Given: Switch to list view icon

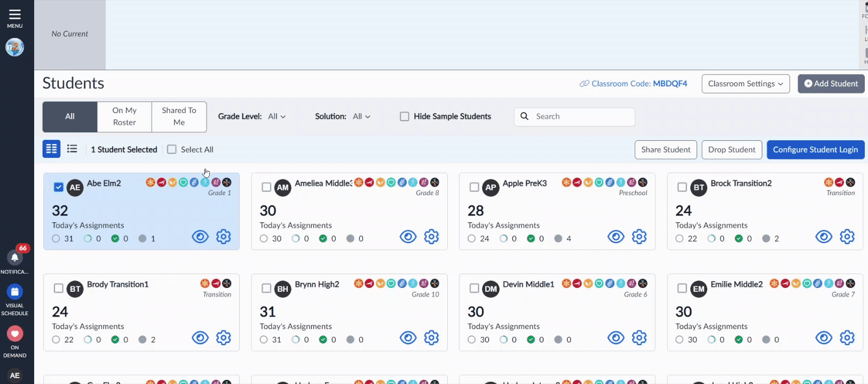Looking at the screenshot, I should click(72, 149).
